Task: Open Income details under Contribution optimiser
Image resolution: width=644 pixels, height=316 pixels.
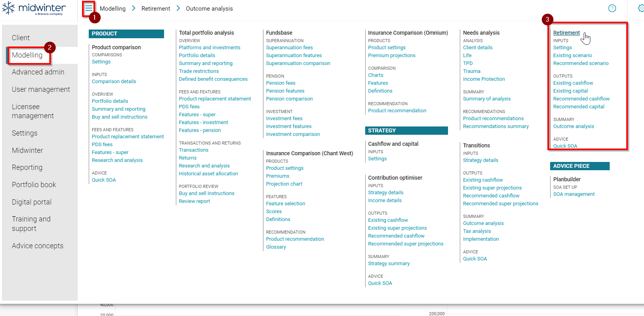Action: [385, 201]
